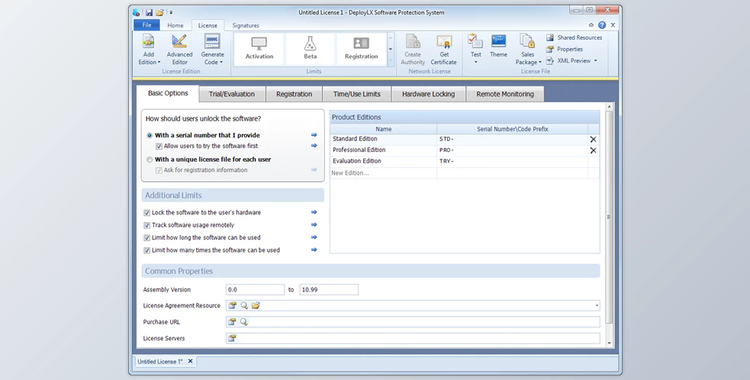Toggle 'Allow users to try the software first'
Image resolution: width=750 pixels, height=380 pixels.
coord(159,146)
